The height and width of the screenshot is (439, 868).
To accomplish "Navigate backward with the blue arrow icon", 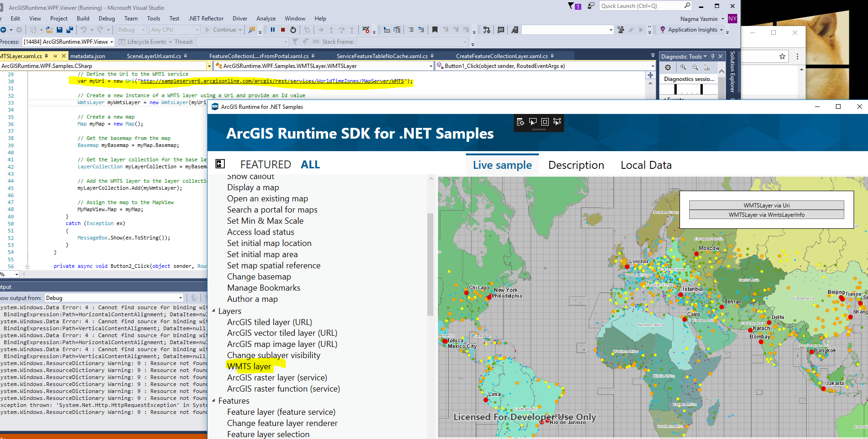I will [x=3, y=30].
